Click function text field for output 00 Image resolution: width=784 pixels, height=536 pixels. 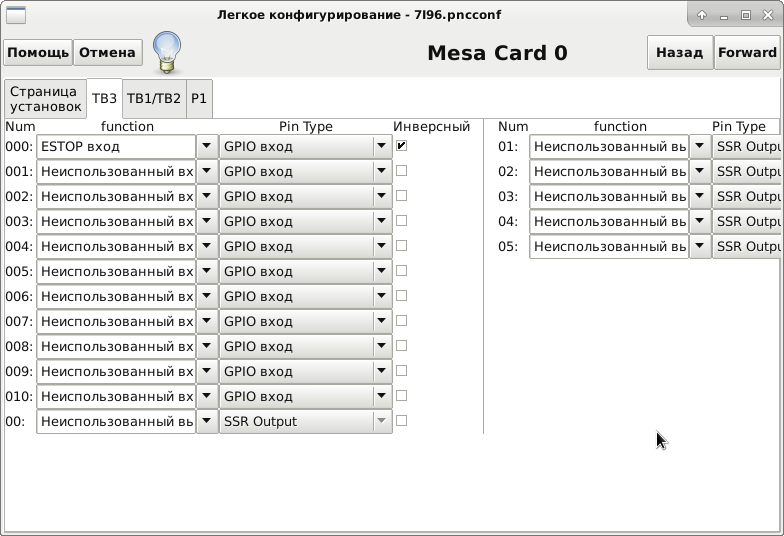tap(116, 422)
